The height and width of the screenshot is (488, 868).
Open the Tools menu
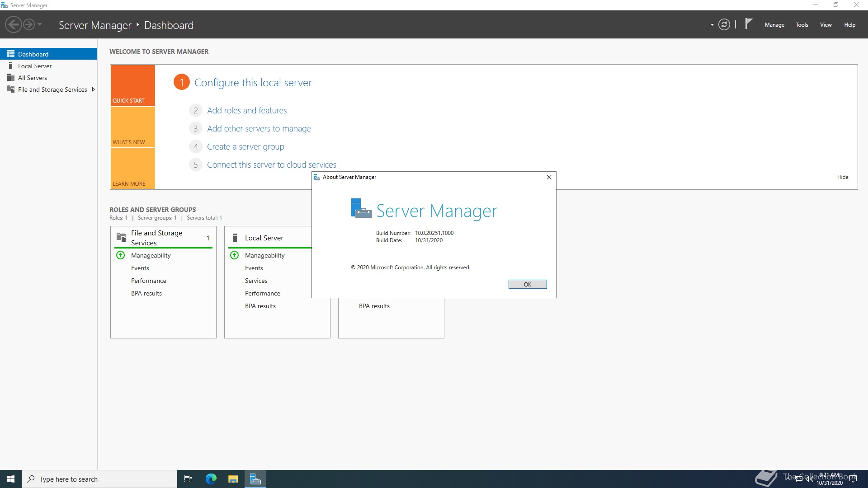point(802,25)
